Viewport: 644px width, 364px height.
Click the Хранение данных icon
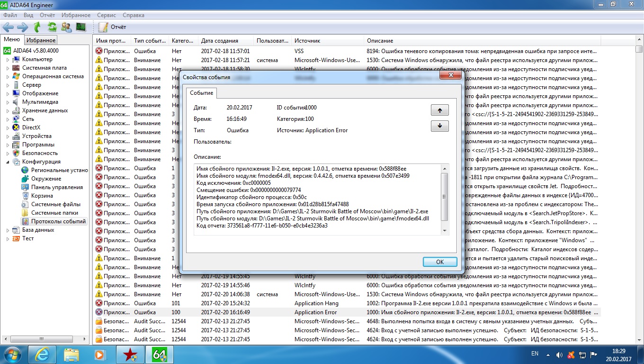(x=16, y=110)
